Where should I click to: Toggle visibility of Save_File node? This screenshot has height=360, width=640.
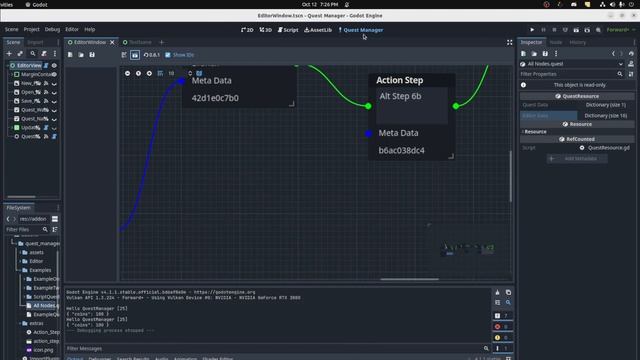[x=54, y=101]
